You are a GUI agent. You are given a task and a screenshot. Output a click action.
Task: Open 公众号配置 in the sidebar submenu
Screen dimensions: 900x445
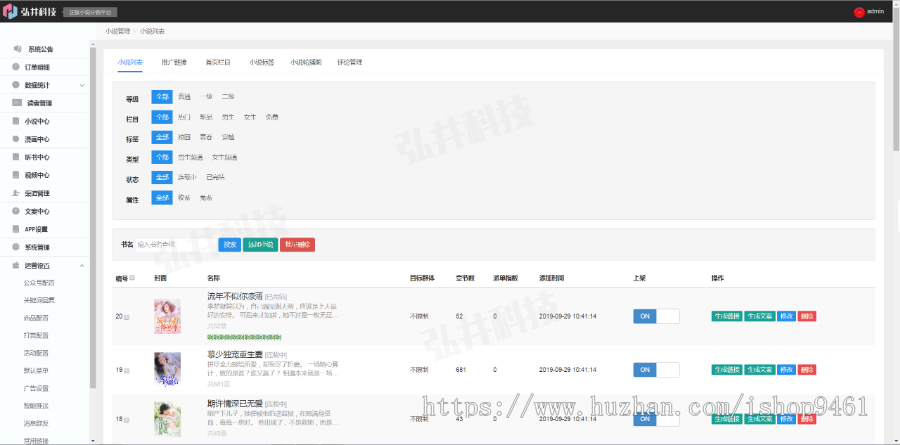tap(39, 283)
